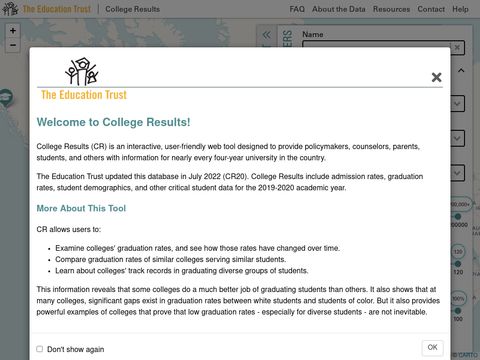Open the second filter dropdown behind dialog

[x=457, y=138]
